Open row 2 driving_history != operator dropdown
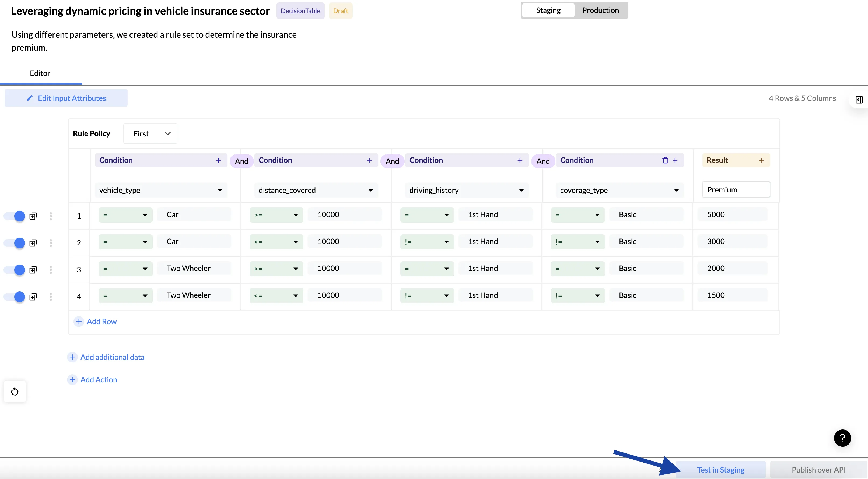 426,242
